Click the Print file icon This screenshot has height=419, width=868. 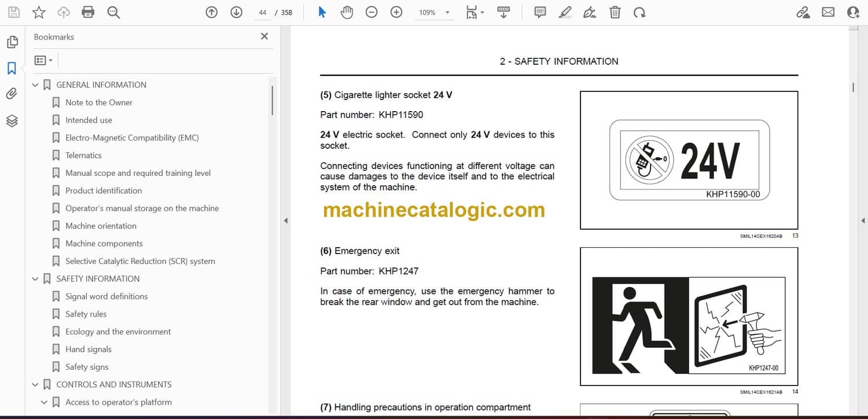(x=88, y=12)
